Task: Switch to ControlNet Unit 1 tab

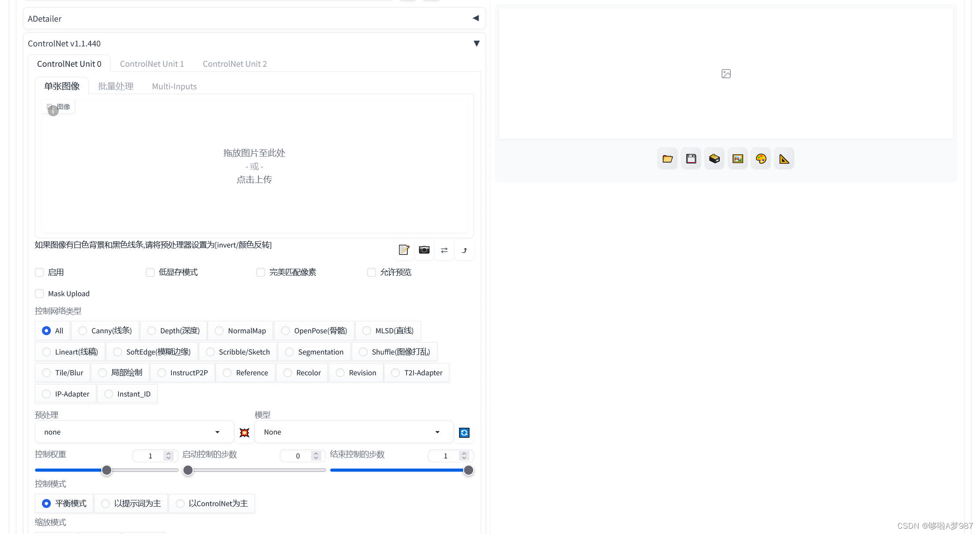Action: pyautogui.click(x=152, y=63)
